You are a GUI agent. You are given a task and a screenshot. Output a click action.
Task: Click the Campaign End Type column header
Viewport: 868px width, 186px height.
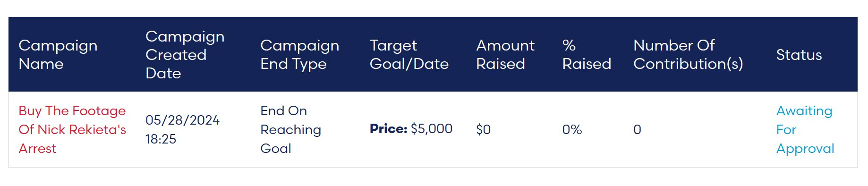pos(299,55)
